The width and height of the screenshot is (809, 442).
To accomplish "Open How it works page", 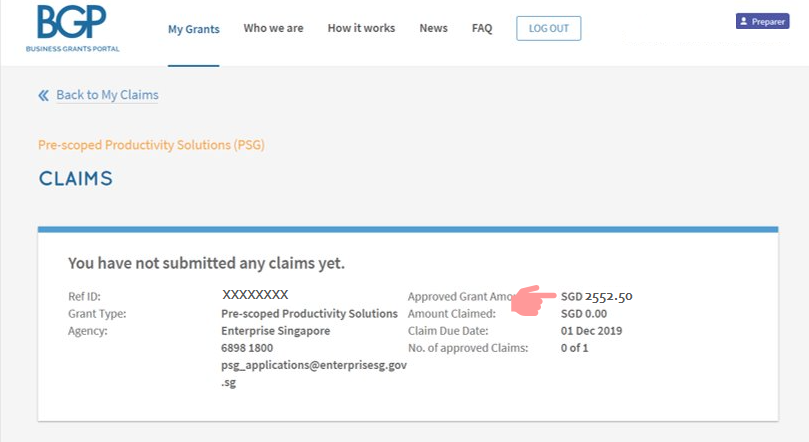I will coord(361,28).
